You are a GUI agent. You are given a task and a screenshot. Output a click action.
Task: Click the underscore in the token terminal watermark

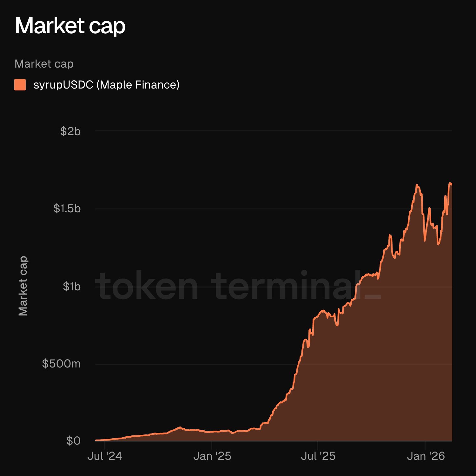coord(373,297)
